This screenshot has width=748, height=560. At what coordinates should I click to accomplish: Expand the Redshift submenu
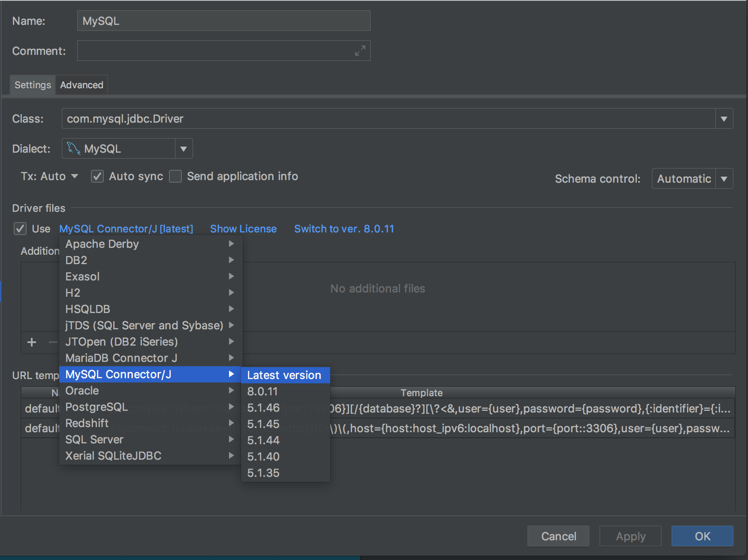point(151,423)
